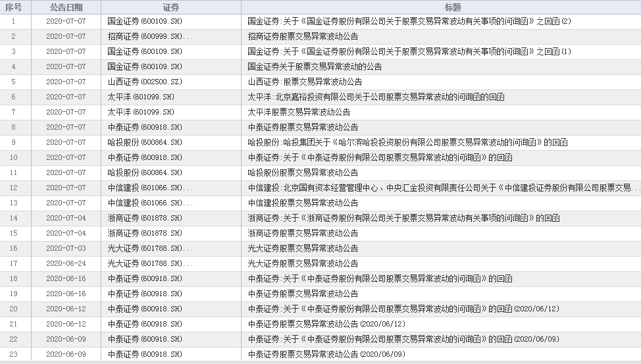
Task: Open 哈投股份:哈投集团关于 reply letter title
Action: [x=407, y=142]
